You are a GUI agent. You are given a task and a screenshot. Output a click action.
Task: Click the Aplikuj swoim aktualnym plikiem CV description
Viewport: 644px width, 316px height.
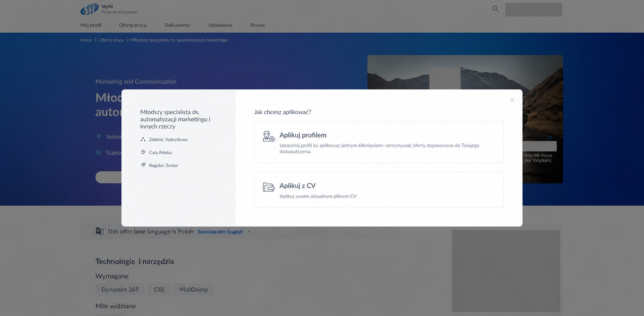[318, 196]
